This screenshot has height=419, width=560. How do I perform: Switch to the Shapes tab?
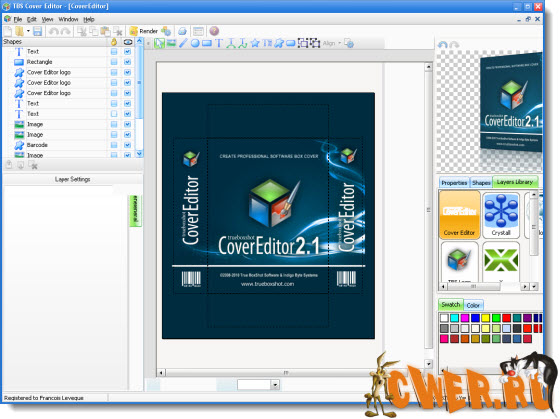[x=481, y=183]
